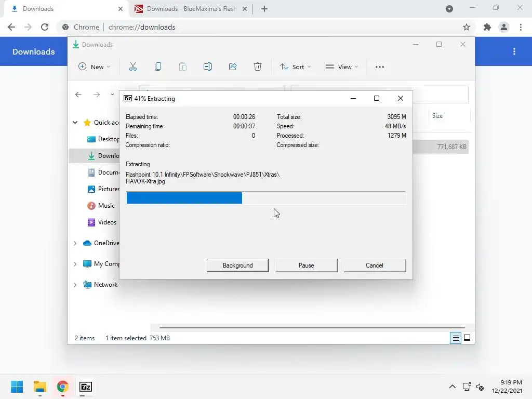The height and width of the screenshot is (399, 532).
Task: Click the 7z icon in dialog title bar
Action: tap(128, 98)
